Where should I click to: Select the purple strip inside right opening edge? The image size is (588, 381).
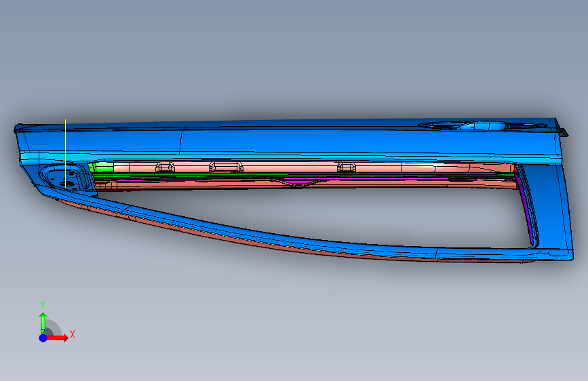pos(527,212)
